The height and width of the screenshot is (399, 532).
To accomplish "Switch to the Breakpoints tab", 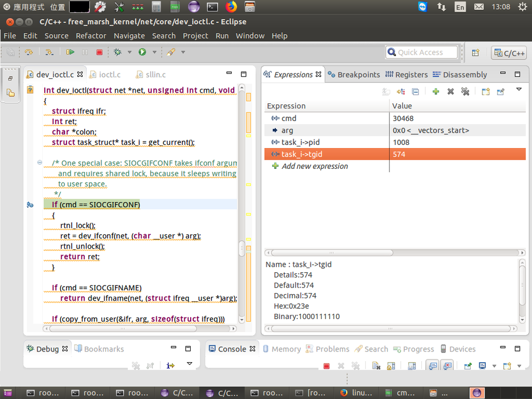I will click(x=354, y=74).
